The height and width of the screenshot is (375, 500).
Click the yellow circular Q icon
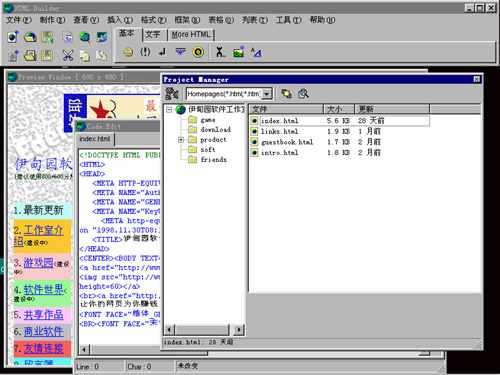(198, 52)
